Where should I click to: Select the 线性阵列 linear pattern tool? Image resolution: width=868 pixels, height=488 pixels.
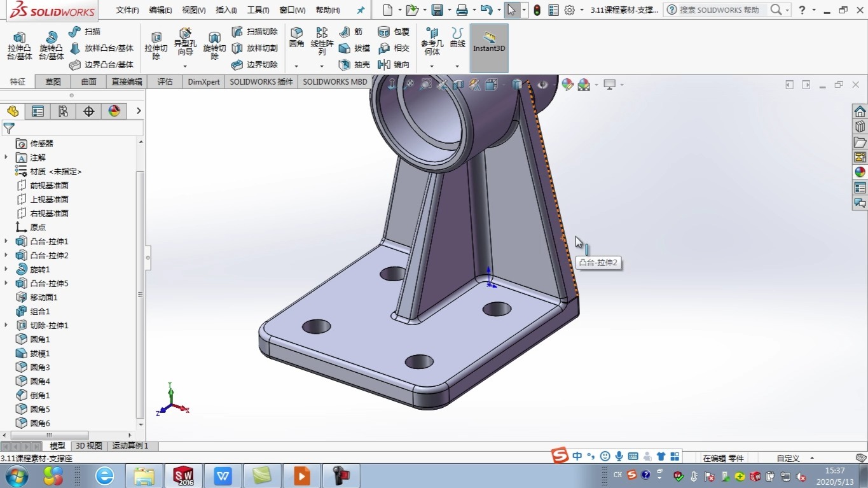tap(322, 42)
